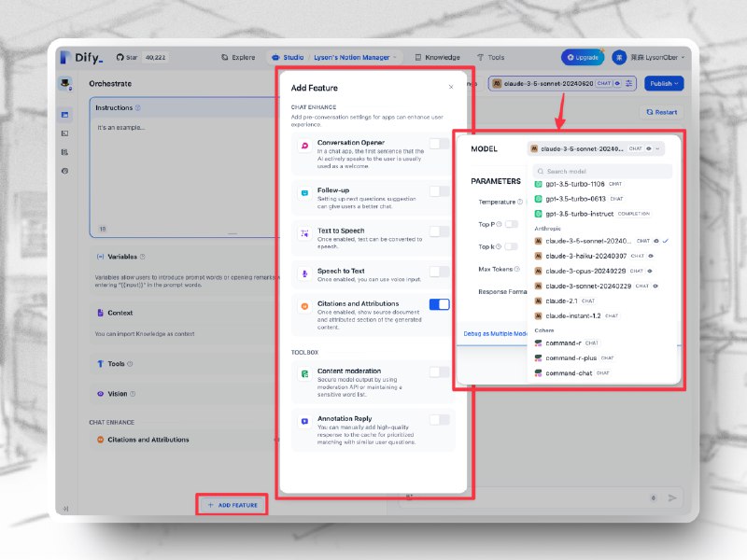Click the Annotation Reply icon
This screenshot has height=560, width=747.
coord(305,422)
